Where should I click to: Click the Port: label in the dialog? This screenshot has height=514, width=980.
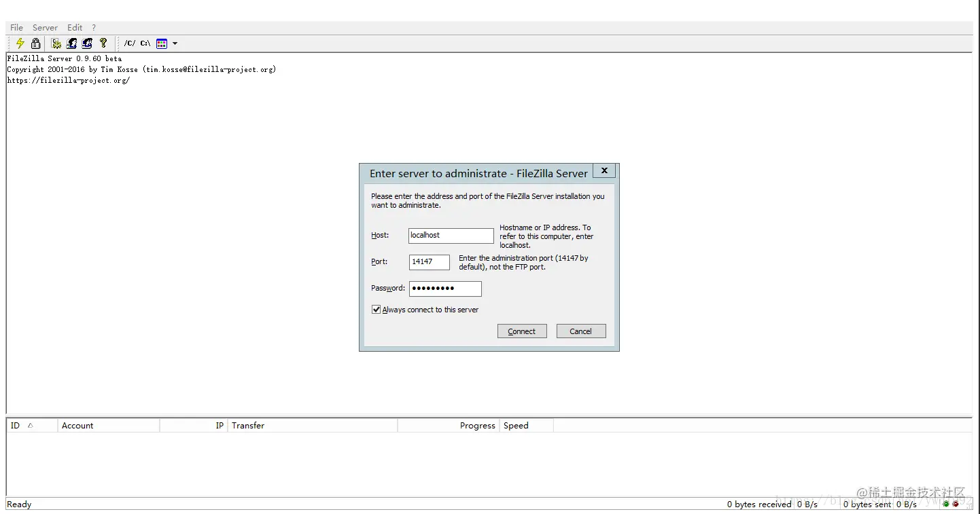pyautogui.click(x=379, y=262)
